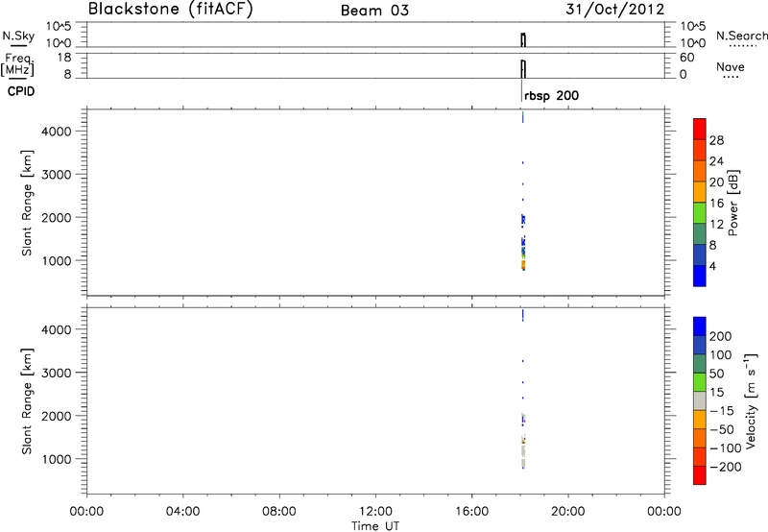Screen dimensions: 768x532
Task: Click the '16' Power colorbar label
Action: pos(716,204)
